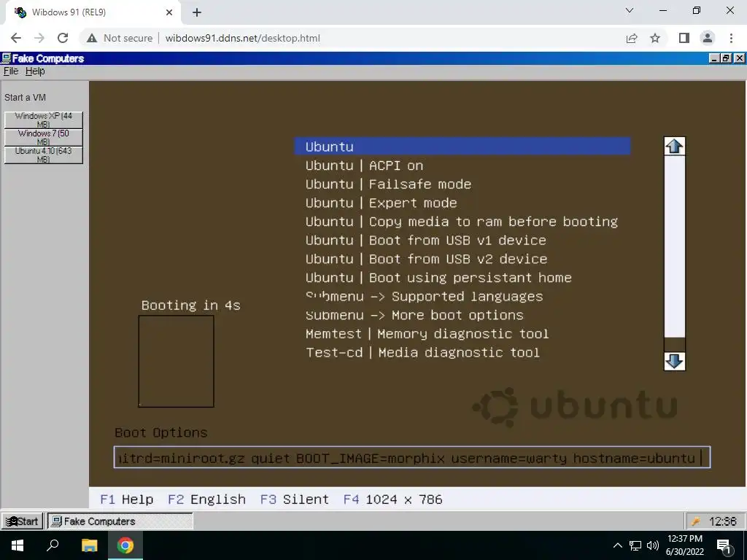
Task: Click the share page icon in address bar
Action: coord(632,38)
